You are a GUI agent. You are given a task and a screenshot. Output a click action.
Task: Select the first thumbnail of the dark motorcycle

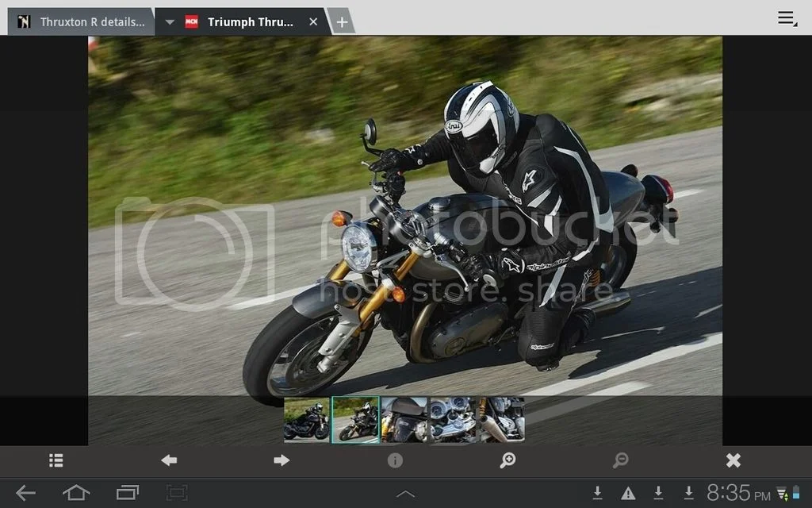click(x=307, y=419)
